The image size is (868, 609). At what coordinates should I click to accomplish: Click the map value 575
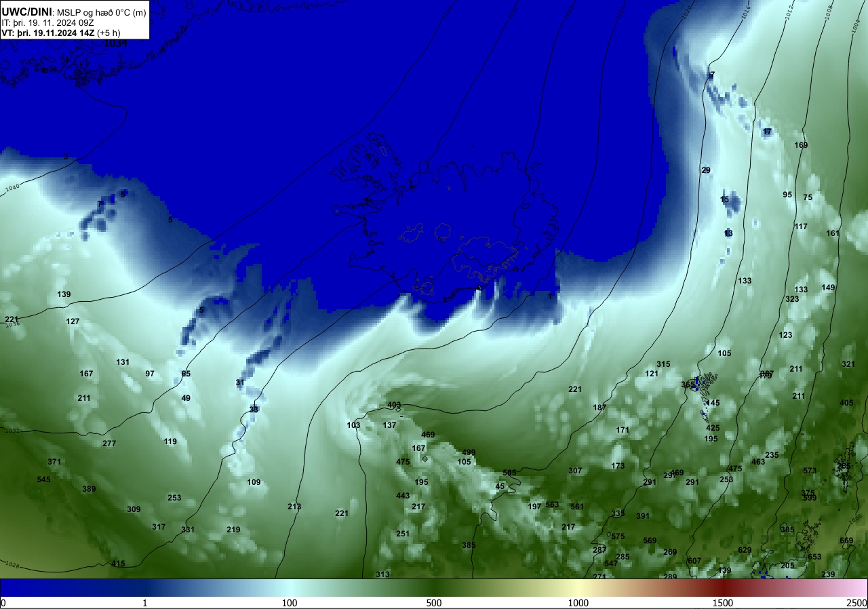(618, 536)
